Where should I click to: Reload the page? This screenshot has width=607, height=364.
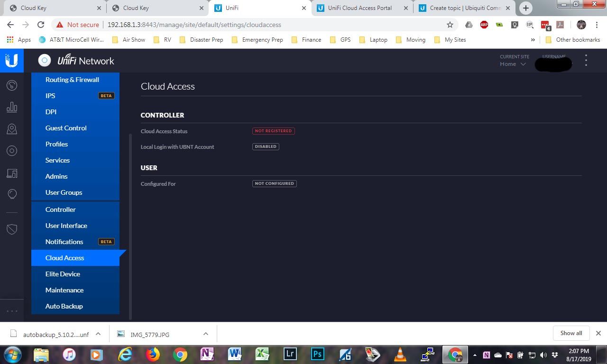pyautogui.click(x=41, y=25)
